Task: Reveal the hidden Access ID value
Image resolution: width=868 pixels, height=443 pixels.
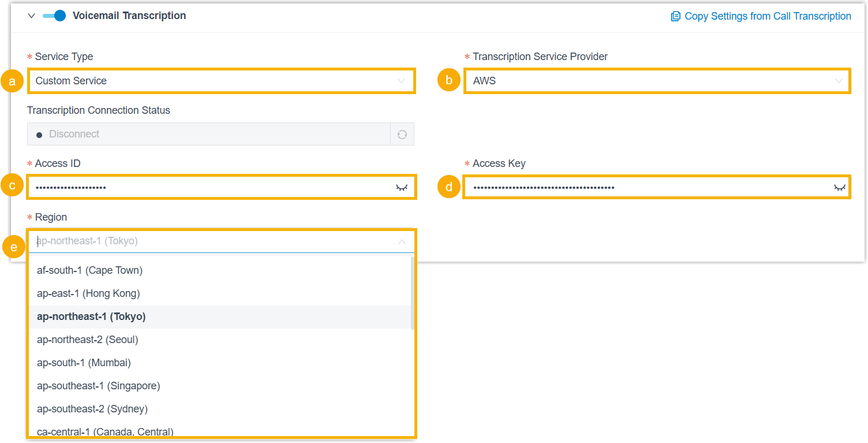Action: (x=402, y=188)
